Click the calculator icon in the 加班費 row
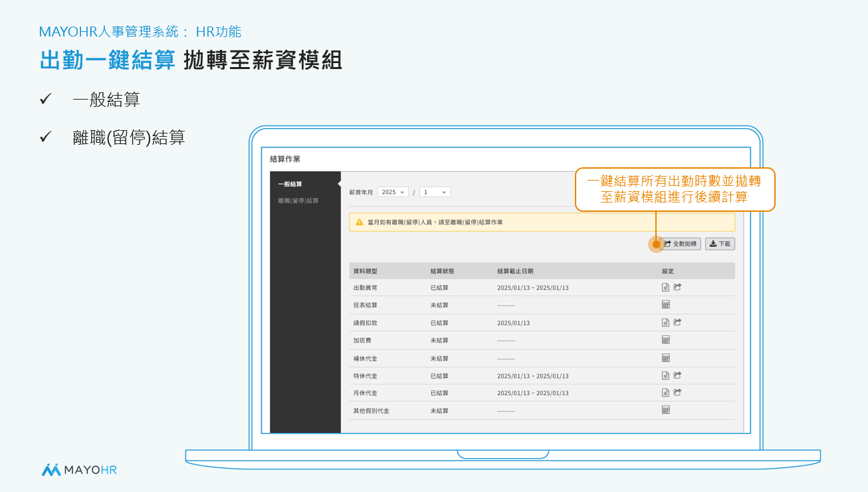This screenshot has width=868, height=492. coord(665,340)
